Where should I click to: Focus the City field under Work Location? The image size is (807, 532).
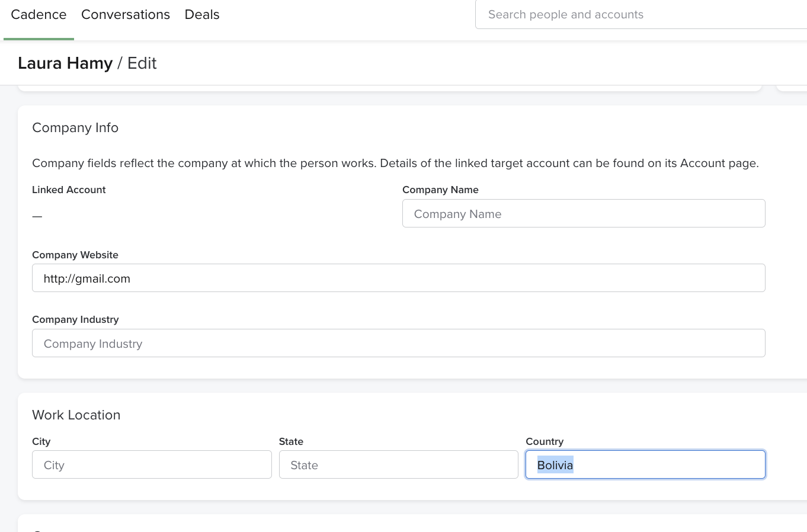click(152, 464)
